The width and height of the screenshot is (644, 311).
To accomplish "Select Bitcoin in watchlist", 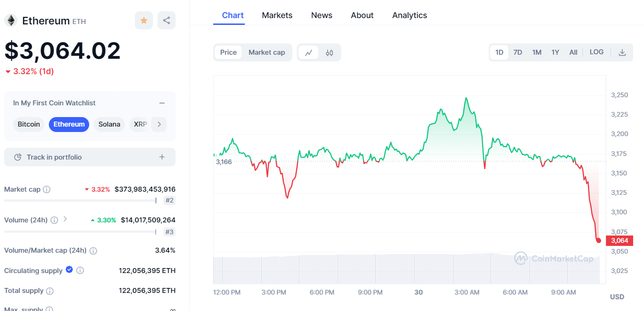I will pos(29,124).
